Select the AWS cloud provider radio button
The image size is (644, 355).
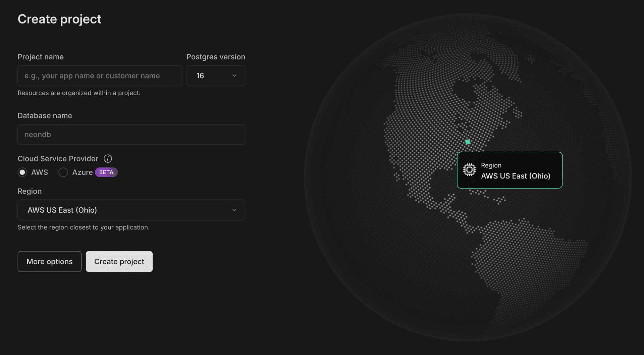point(22,172)
